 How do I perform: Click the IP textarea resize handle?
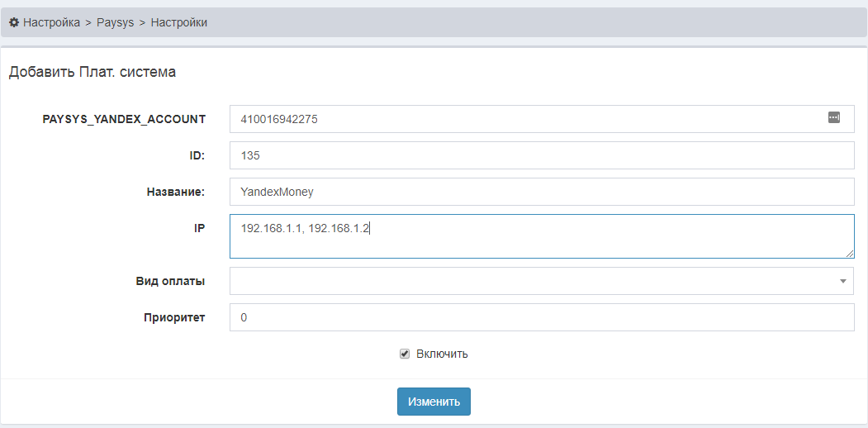(849, 254)
